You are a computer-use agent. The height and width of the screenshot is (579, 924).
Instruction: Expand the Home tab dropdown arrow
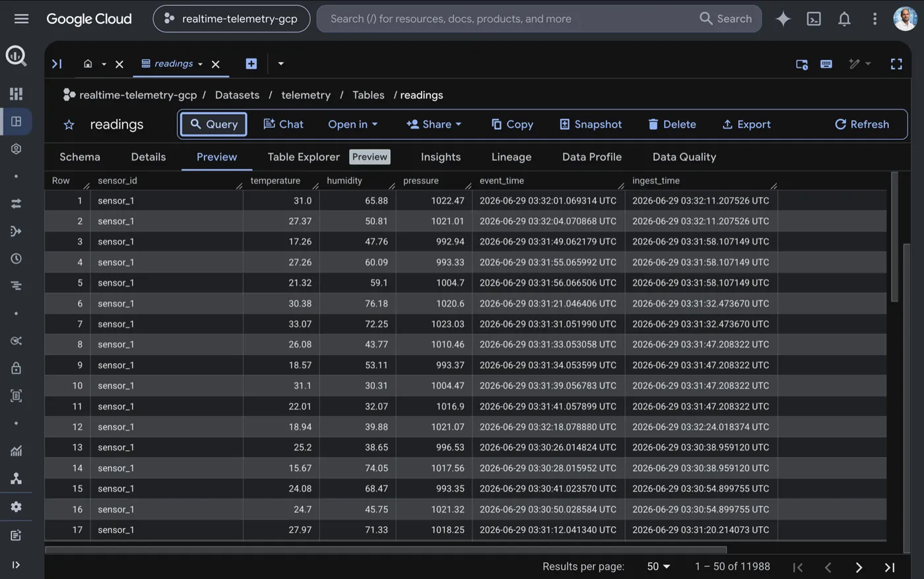(x=104, y=64)
